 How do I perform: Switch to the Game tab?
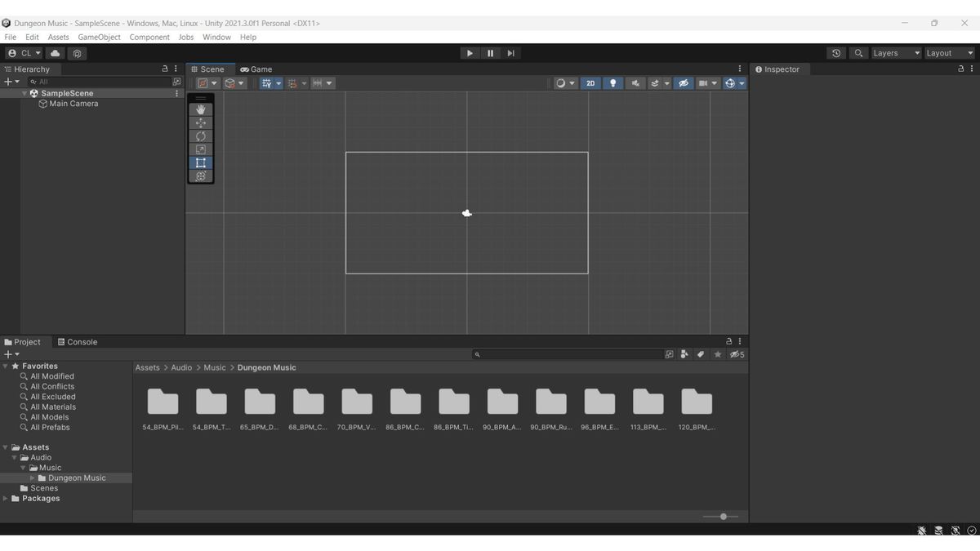[x=256, y=69]
